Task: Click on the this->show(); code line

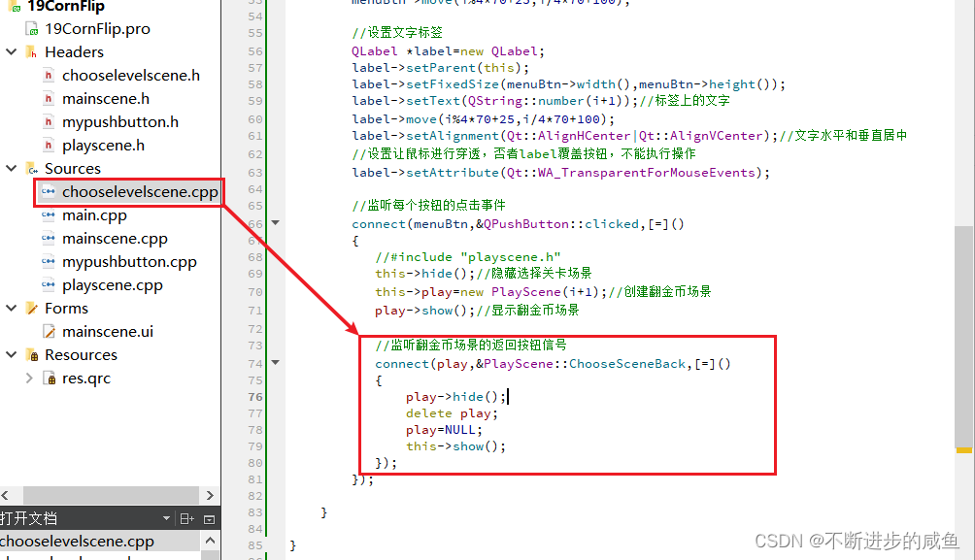Action: 455,446
